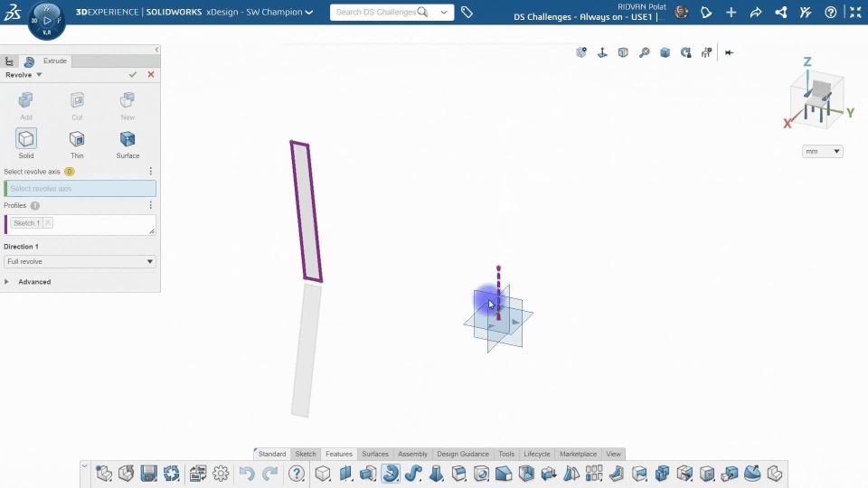Screen dimensions: 868x488
Task: Switch to the Assembly tab
Action: point(412,454)
